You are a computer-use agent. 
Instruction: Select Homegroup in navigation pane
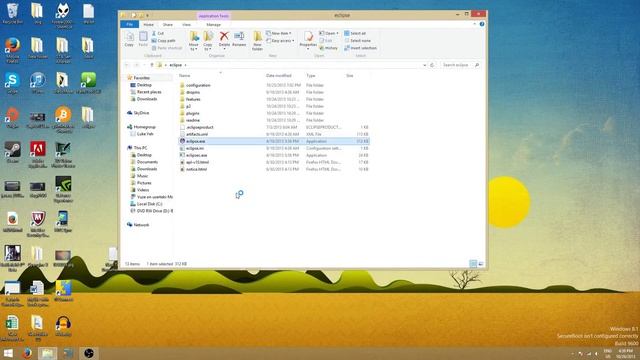pos(141,127)
